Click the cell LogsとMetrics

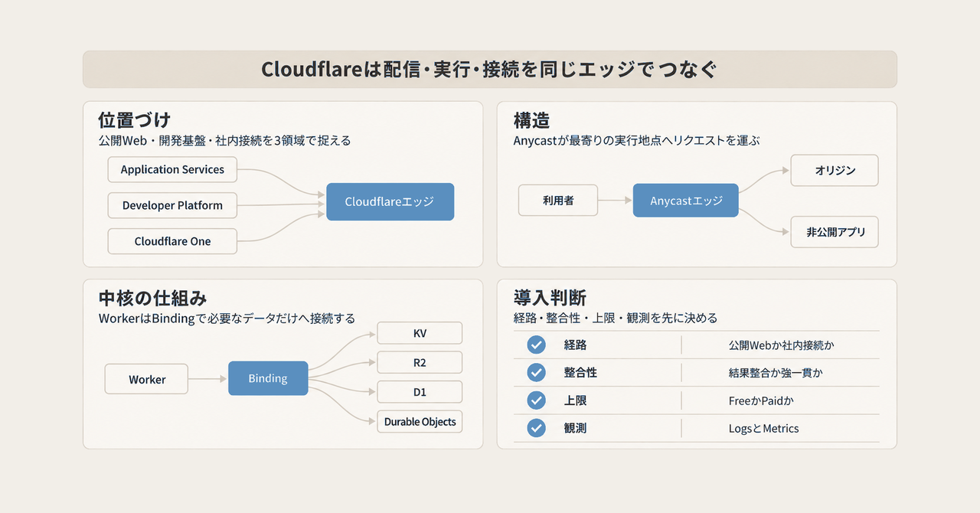pyautogui.click(x=763, y=428)
